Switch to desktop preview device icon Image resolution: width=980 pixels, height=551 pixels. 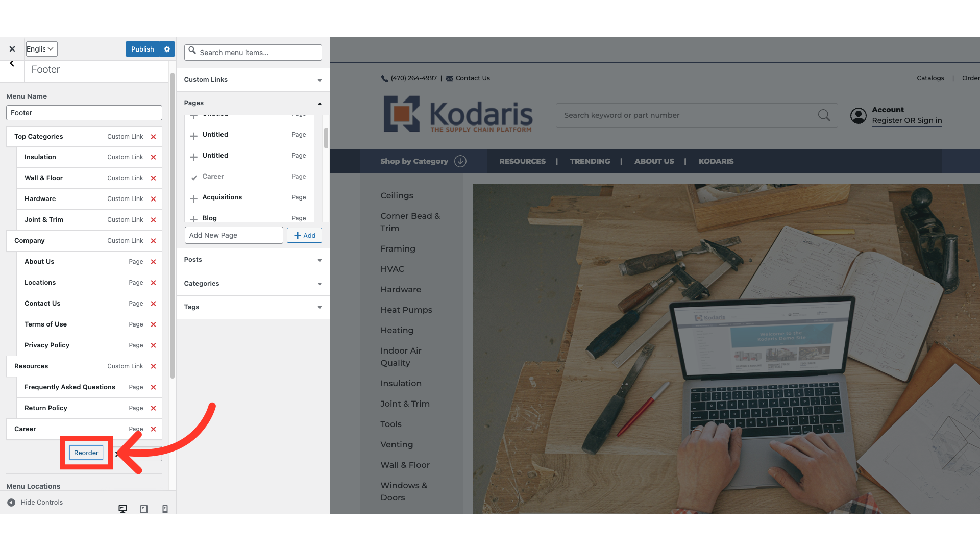pos(122,509)
